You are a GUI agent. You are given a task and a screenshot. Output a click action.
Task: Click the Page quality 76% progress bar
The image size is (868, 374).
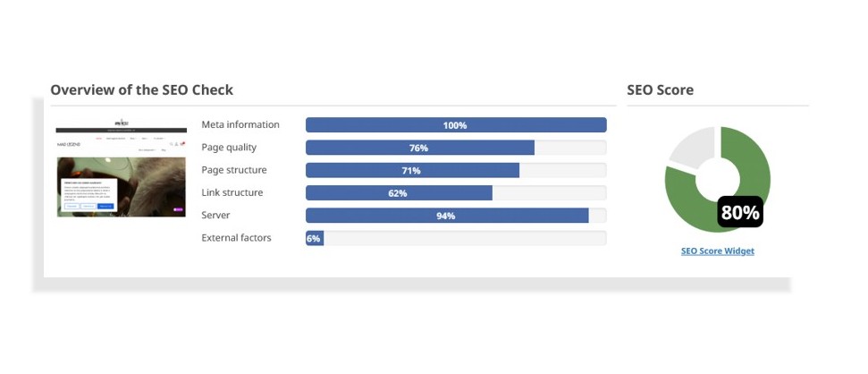tap(456, 148)
